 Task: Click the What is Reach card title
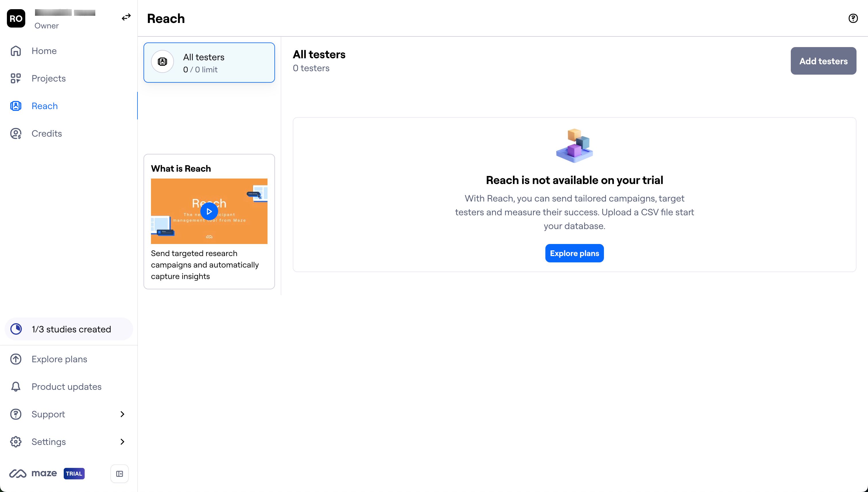click(181, 168)
